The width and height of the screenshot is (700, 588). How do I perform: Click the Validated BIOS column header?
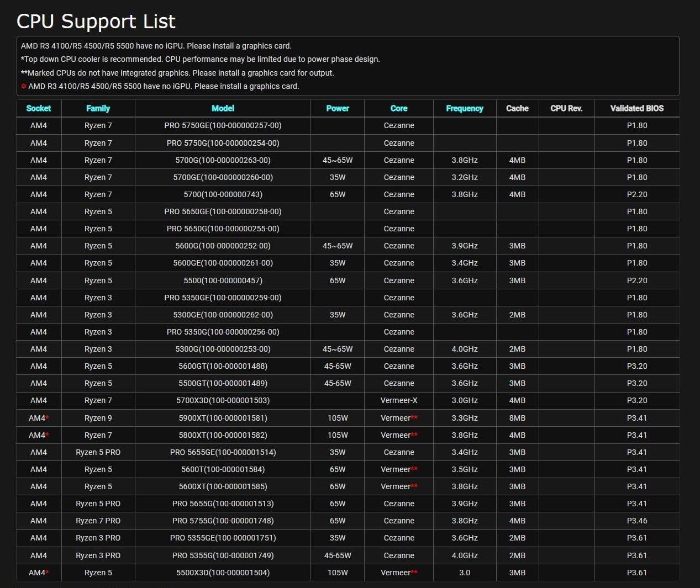coord(636,108)
